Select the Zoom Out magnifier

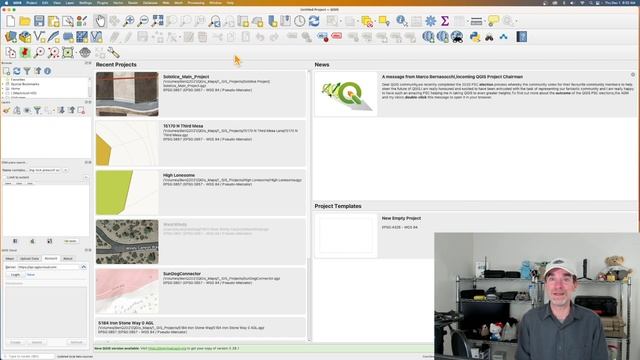[x=143, y=21]
